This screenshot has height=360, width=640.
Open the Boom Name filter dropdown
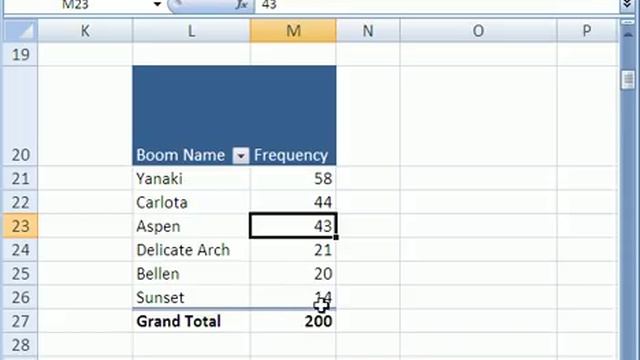pyautogui.click(x=241, y=156)
